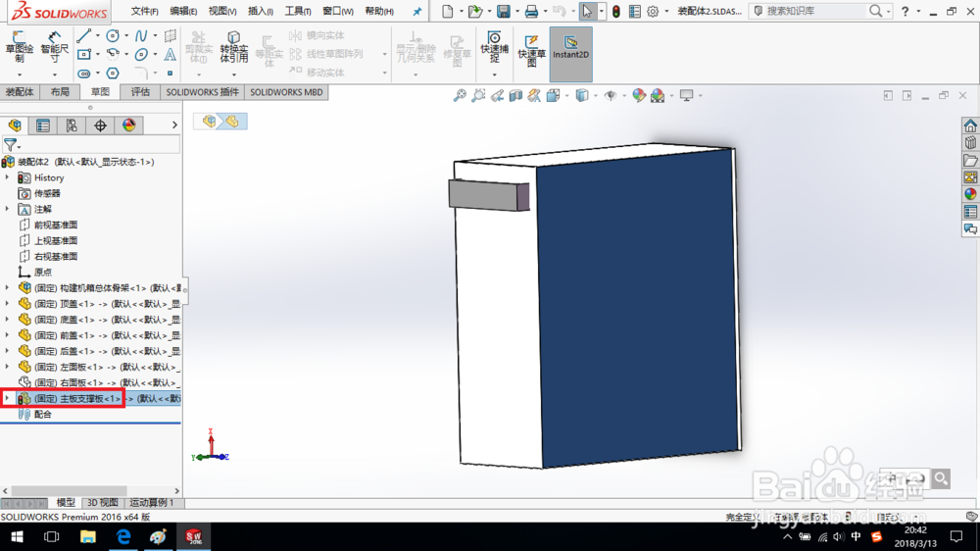Toggle the Section View icon
980x551 pixels.
point(515,95)
